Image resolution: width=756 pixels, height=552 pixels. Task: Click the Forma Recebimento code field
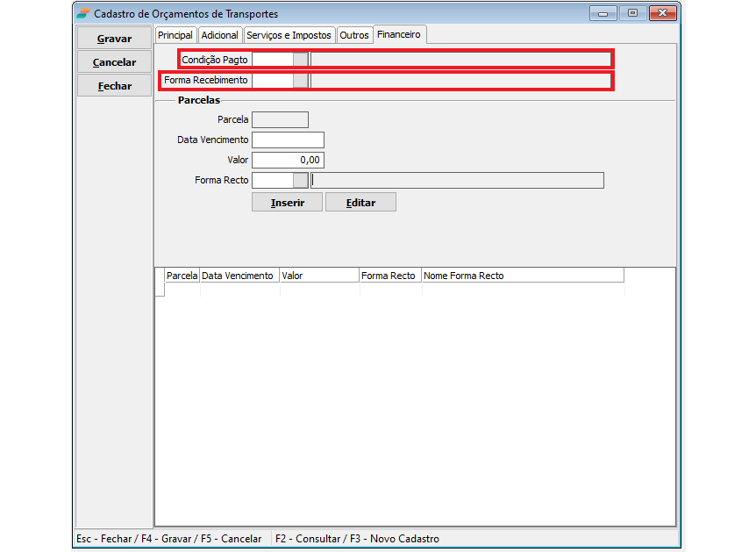272,81
